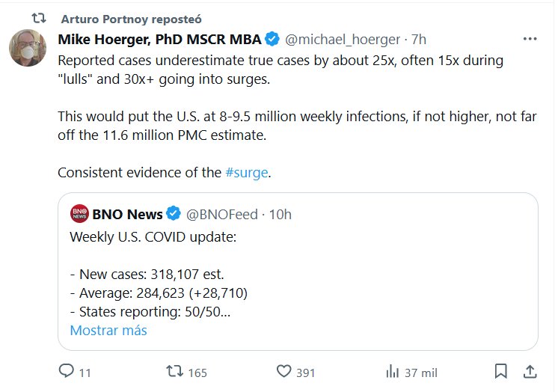
Task: Click the 7h tweet timestamp
Action: 419,39
